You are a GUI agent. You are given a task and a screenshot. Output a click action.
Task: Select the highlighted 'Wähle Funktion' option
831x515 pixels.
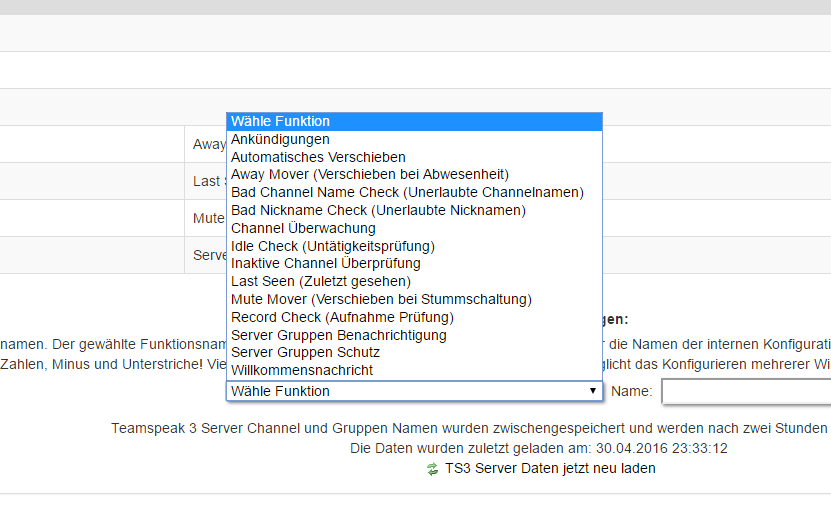(414, 122)
